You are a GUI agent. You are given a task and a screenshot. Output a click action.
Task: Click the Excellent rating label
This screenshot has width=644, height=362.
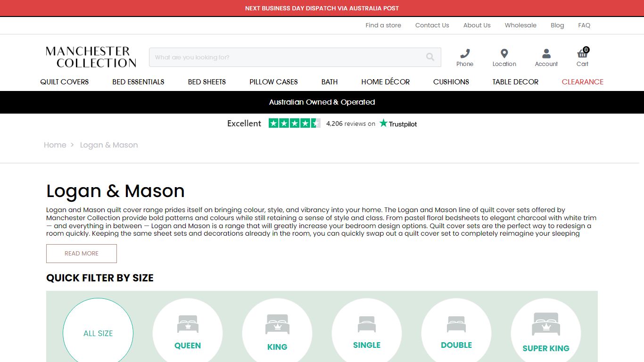[244, 123]
